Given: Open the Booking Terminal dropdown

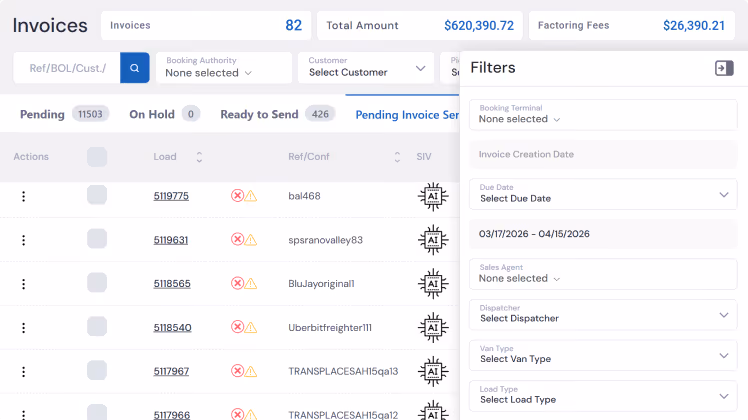Looking at the screenshot, I should [x=603, y=115].
